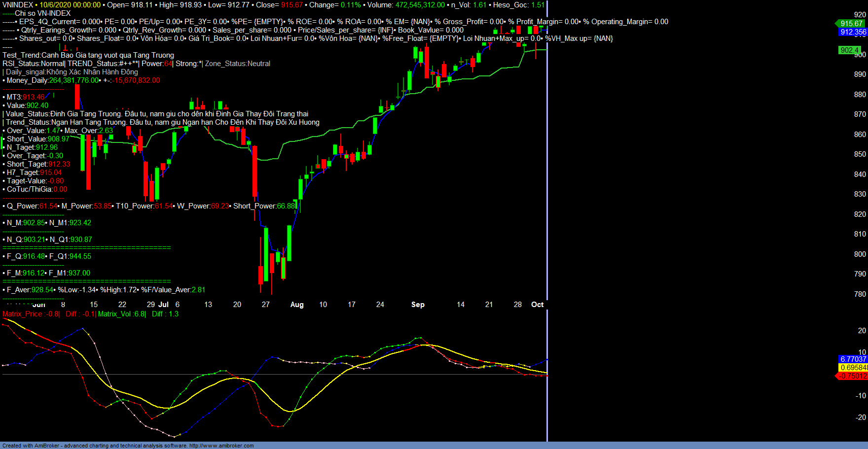Select the RSI_Status Normal text
Image resolution: width=868 pixels, height=449 pixels.
33,64
